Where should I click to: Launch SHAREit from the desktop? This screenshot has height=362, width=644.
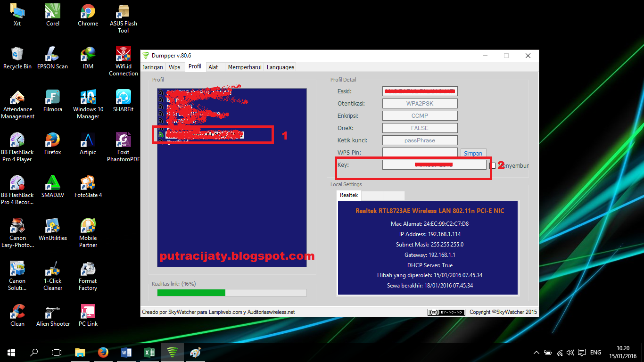[124, 100]
